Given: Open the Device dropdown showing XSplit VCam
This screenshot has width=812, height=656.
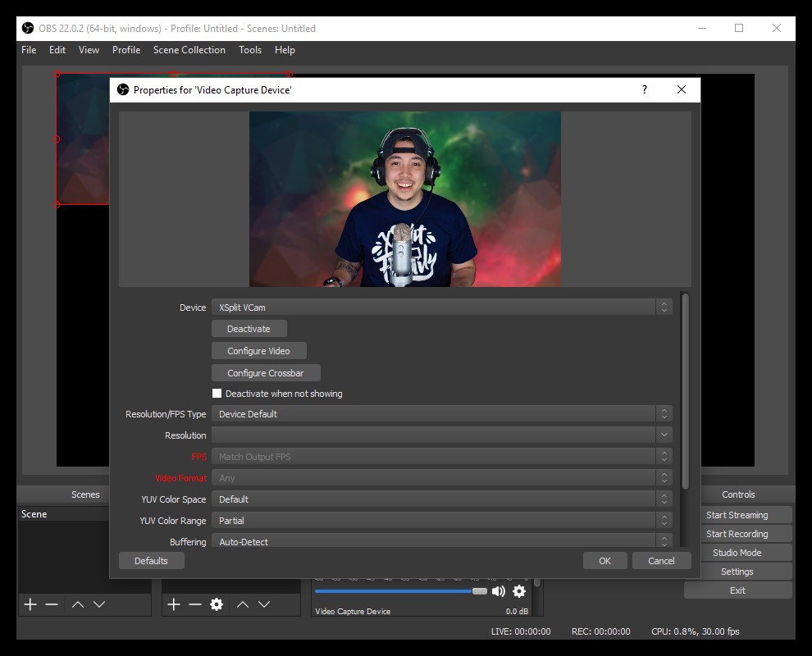Looking at the screenshot, I should (x=441, y=307).
